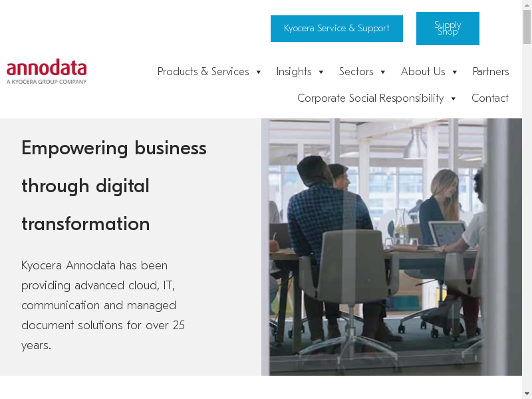Expand the Insights dropdown arrow
Viewport: 532px width, 399px height.
tap(321, 72)
